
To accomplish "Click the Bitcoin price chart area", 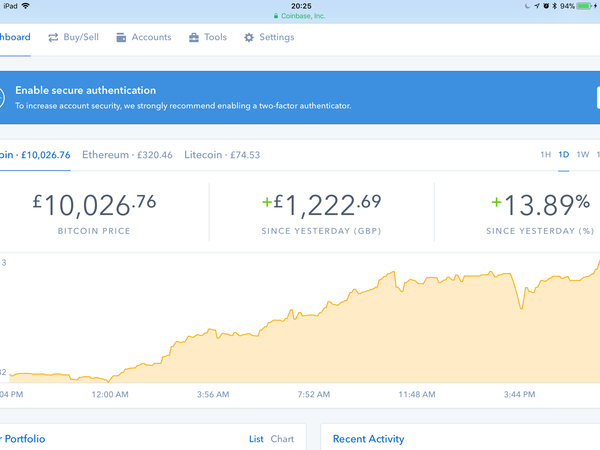I will tap(304, 321).
